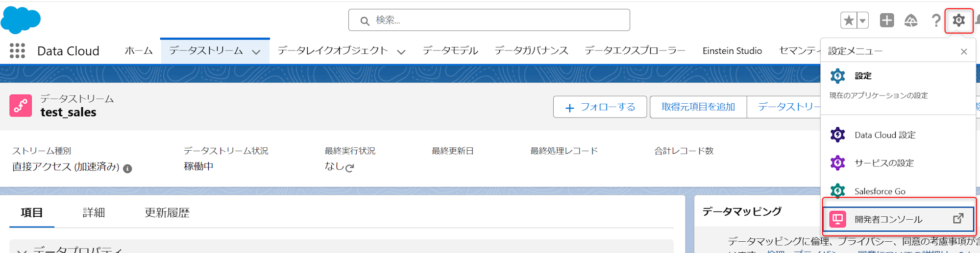
Task: Refresh the last run status
Action: [349, 168]
